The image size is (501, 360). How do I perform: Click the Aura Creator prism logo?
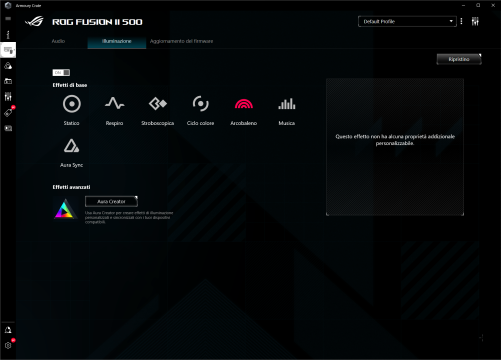(x=65, y=209)
